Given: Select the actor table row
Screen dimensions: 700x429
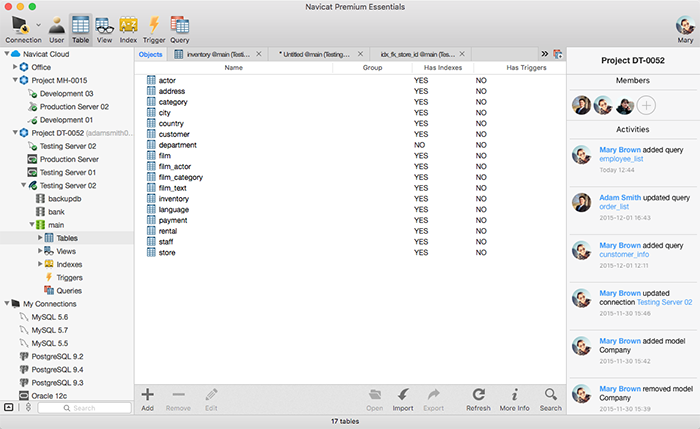Looking at the screenshot, I should (x=350, y=80).
